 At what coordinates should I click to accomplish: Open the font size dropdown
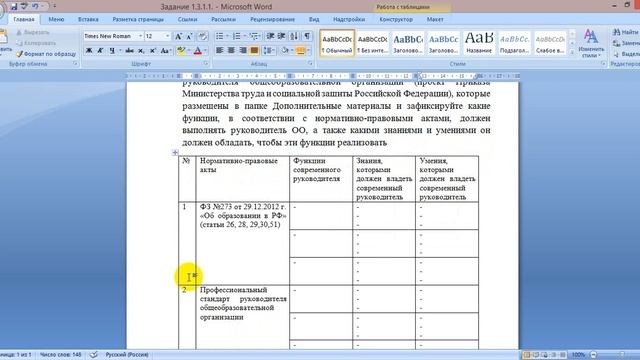pyautogui.click(x=167, y=36)
